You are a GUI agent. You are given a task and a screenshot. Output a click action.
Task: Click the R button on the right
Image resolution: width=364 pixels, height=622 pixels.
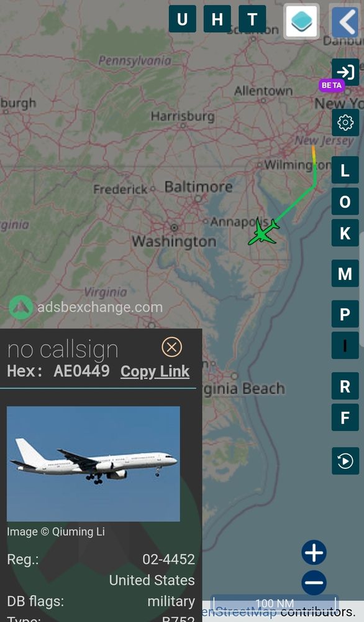tap(345, 386)
